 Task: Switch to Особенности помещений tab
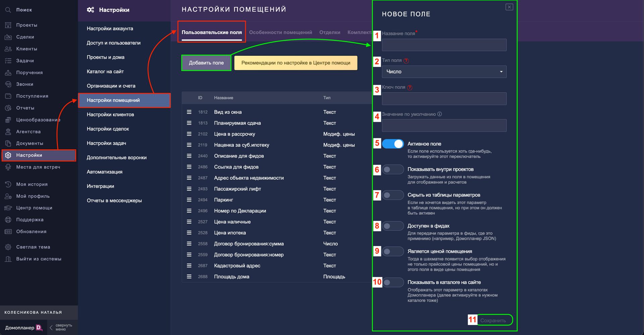pos(280,33)
